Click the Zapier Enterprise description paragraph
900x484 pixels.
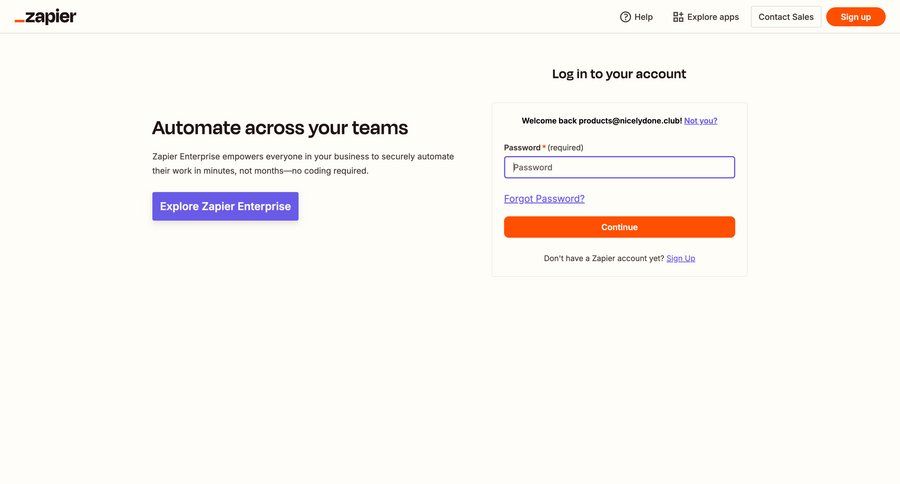pos(303,164)
